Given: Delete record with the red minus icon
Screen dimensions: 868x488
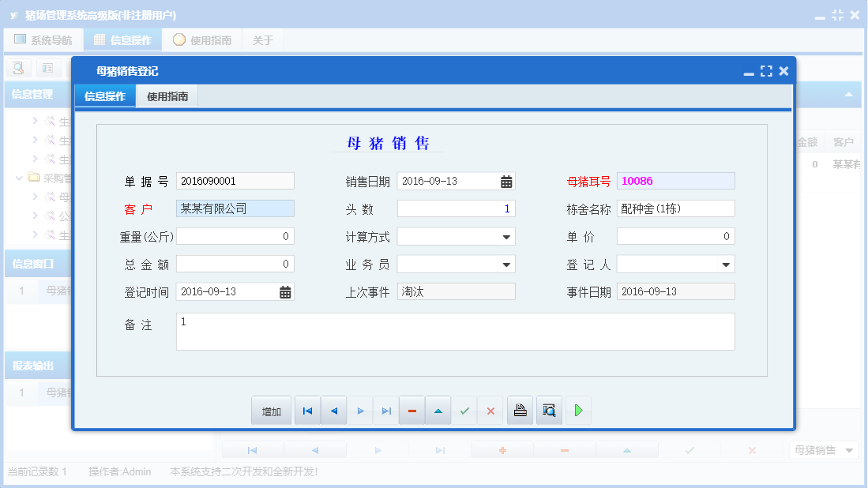Looking at the screenshot, I should coord(411,410).
